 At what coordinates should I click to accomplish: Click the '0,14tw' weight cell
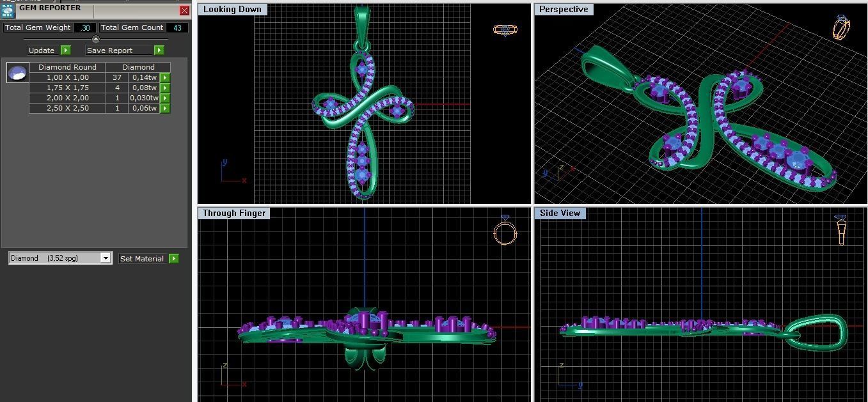(x=144, y=77)
